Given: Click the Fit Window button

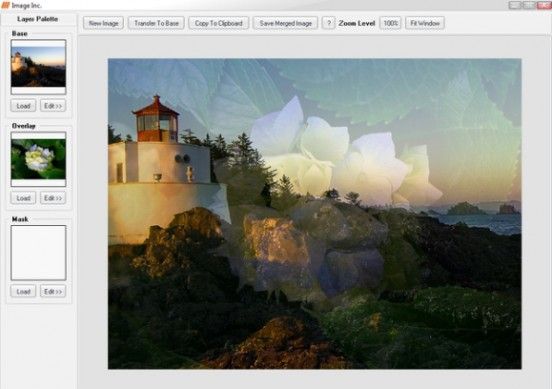Looking at the screenshot, I should [425, 23].
